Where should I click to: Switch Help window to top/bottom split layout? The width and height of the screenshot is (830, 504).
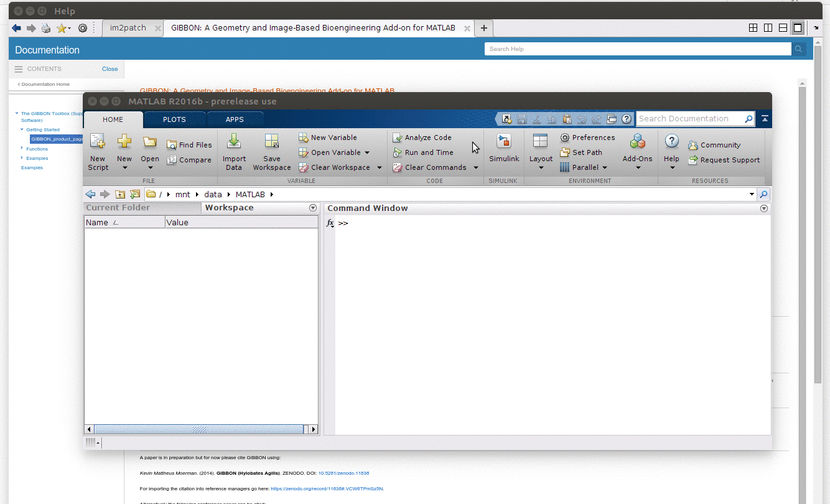coord(783,27)
